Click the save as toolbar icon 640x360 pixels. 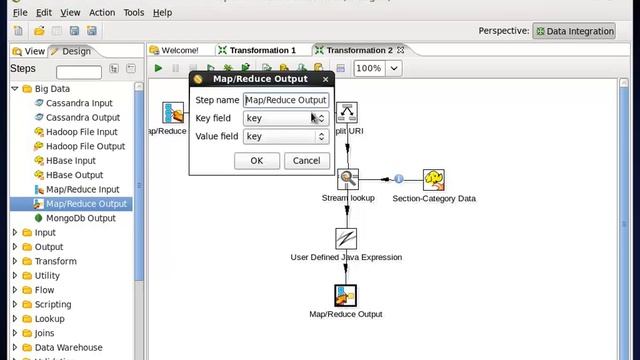[92, 31]
